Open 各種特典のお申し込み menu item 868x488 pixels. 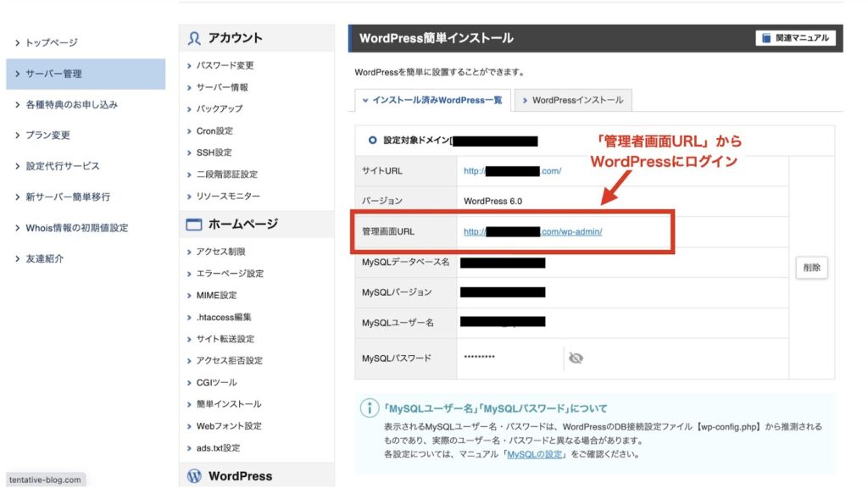[x=71, y=104]
